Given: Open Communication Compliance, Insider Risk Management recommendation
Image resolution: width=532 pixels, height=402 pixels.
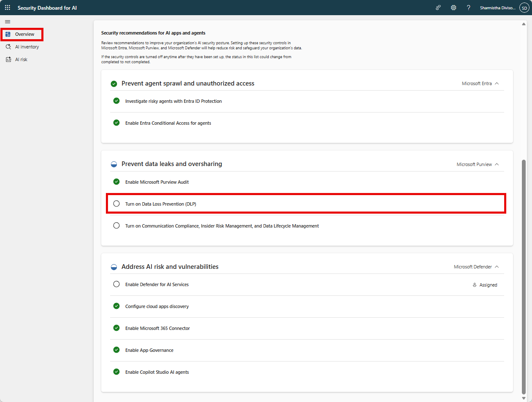Looking at the screenshot, I should [x=222, y=226].
